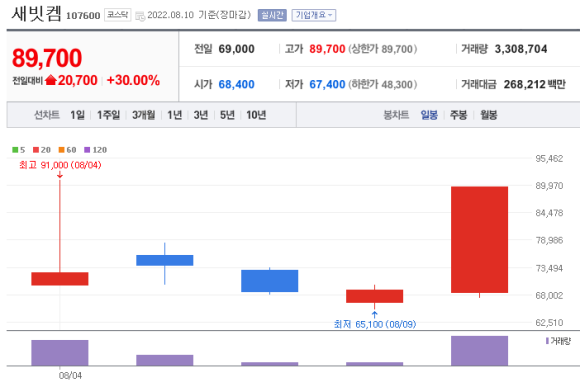Click the +30.00% change value
This screenshot has width=580, height=387.
point(133,80)
